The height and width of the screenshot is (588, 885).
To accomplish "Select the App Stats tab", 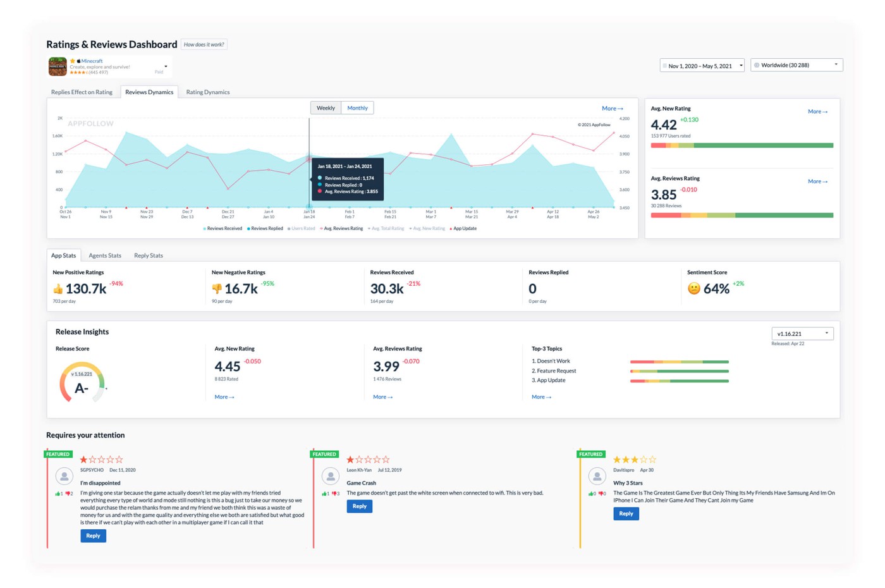I will [63, 255].
